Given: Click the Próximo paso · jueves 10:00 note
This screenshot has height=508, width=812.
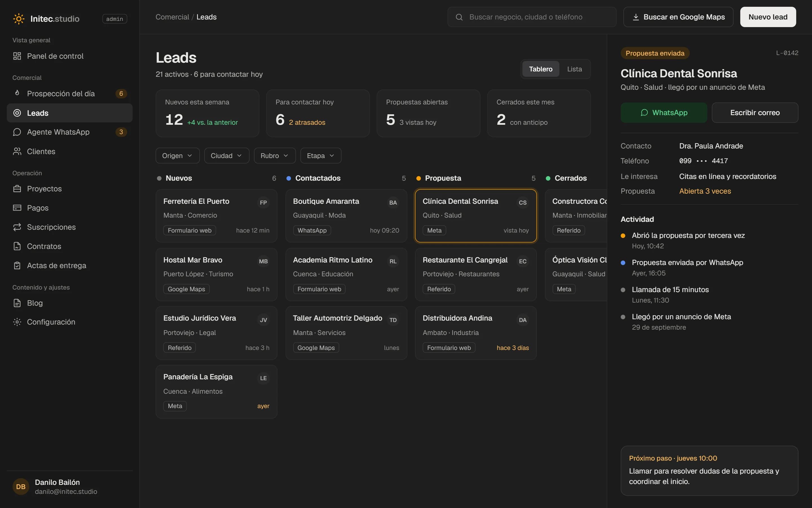Looking at the screenshot, I should pos(709,470).
